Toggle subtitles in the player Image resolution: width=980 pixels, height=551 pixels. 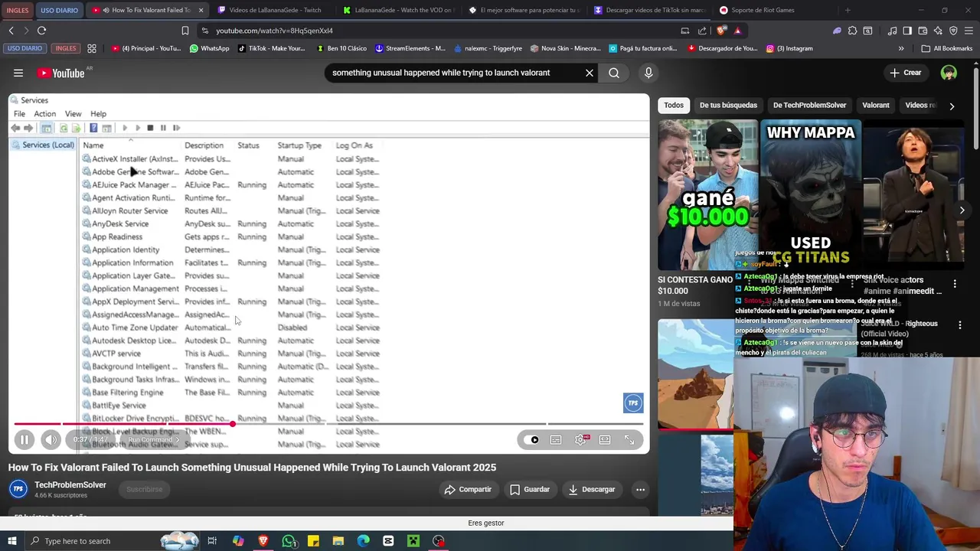point(556,440)
